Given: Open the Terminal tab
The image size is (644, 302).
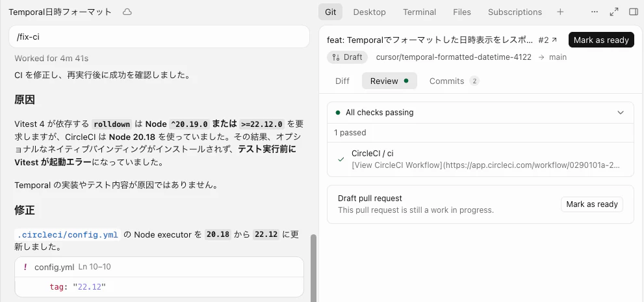Looking at the screenshot, I should click(419, 12).
